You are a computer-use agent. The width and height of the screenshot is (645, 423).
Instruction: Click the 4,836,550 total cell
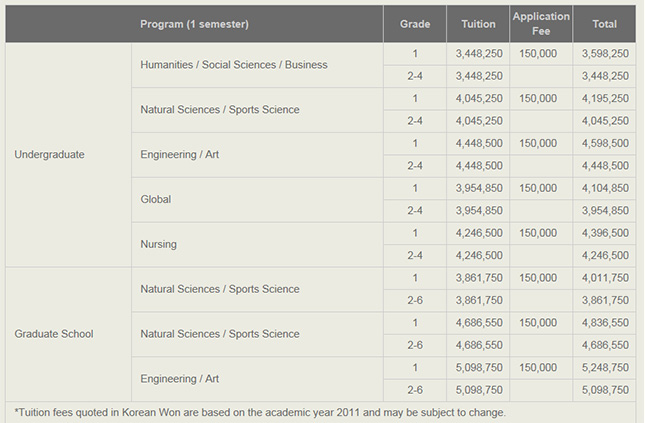(x=604, y=323)
